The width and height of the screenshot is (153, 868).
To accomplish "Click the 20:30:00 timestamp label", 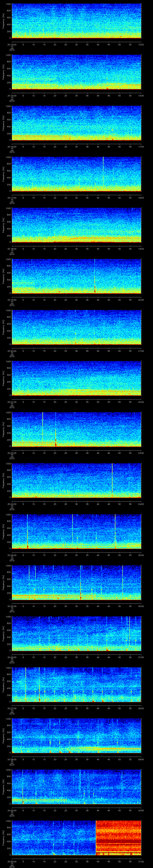I will pyautogui.click(x=12, y=861).
